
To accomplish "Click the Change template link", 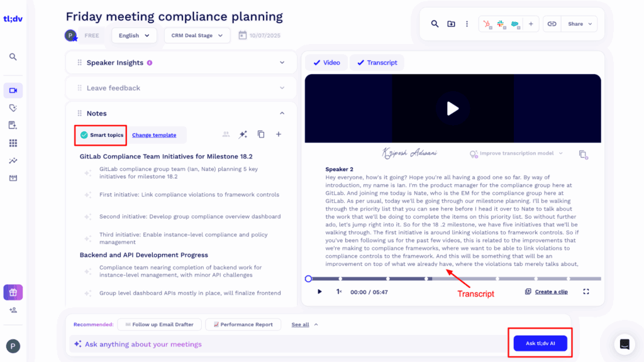I will [x=154, y=134].
